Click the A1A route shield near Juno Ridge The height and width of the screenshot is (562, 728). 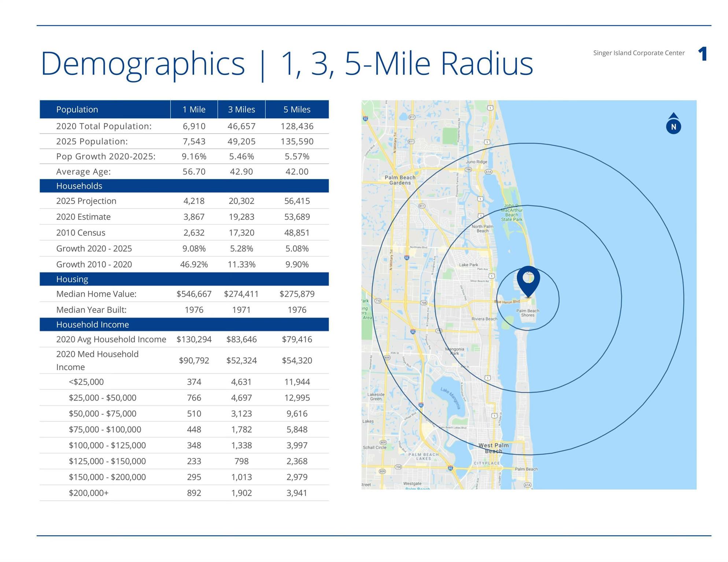(488, 172)
